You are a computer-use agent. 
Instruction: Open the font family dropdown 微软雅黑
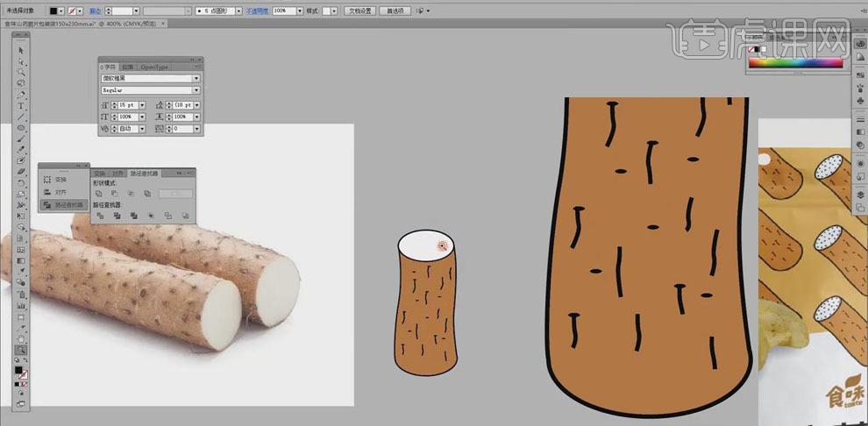pos(196,78)
